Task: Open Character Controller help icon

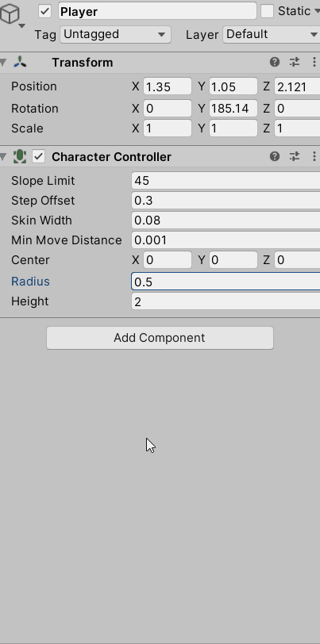Action: coord(275,156)
